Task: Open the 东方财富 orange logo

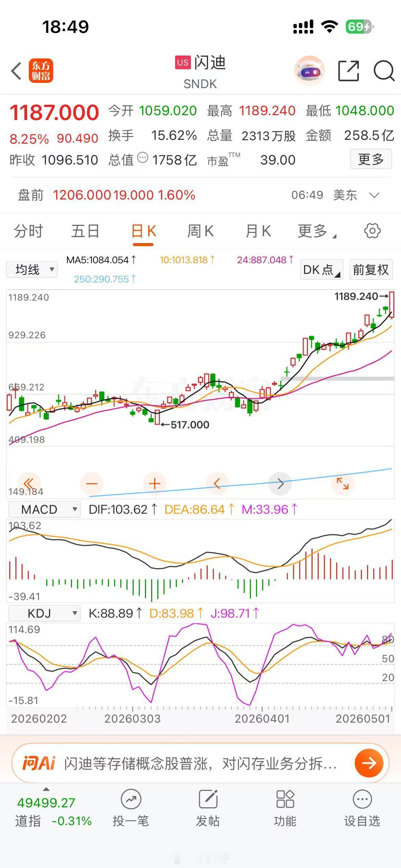Action: [41, 71]
